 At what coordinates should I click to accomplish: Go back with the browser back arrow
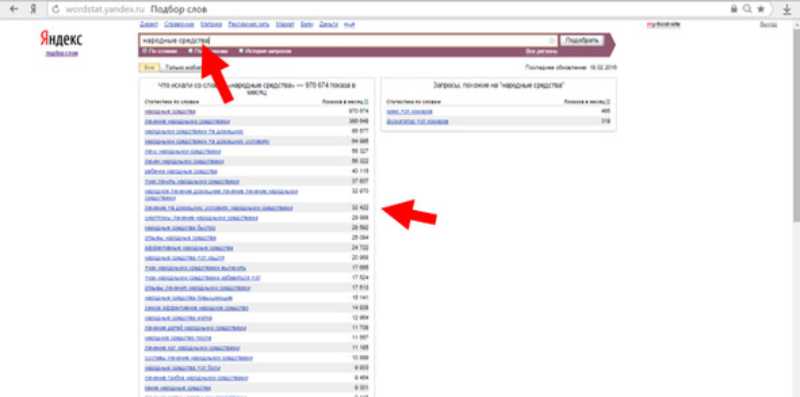pos(14,9)
